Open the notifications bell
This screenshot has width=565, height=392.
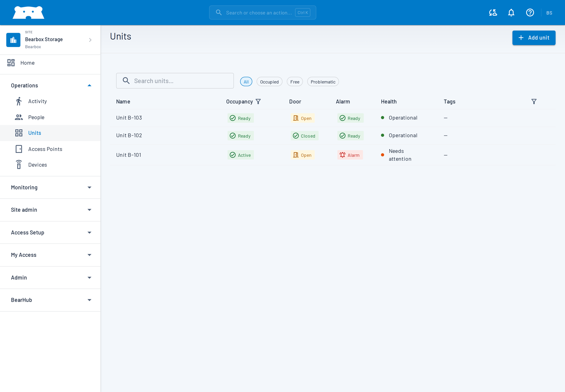(511, 13)
